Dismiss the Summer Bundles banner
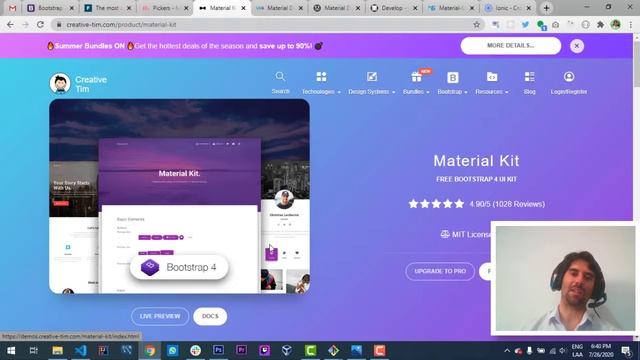The width and height of the screenshot is (640, 360). click(577, 46)
